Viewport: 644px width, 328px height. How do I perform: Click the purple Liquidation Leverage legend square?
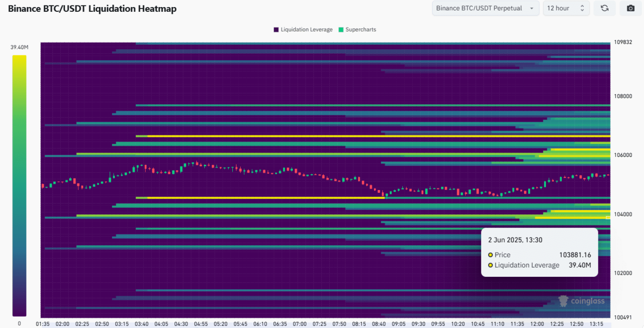276,30
